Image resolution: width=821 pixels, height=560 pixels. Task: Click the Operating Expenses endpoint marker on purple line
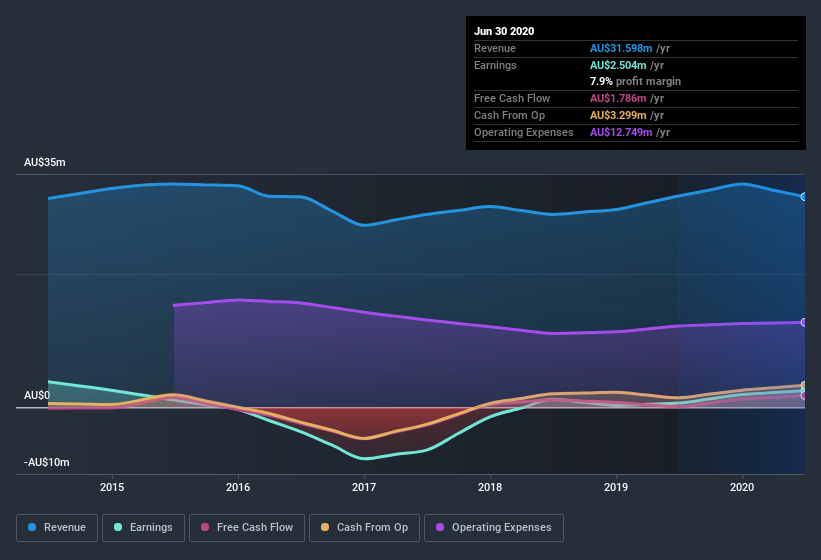(804, 322)
